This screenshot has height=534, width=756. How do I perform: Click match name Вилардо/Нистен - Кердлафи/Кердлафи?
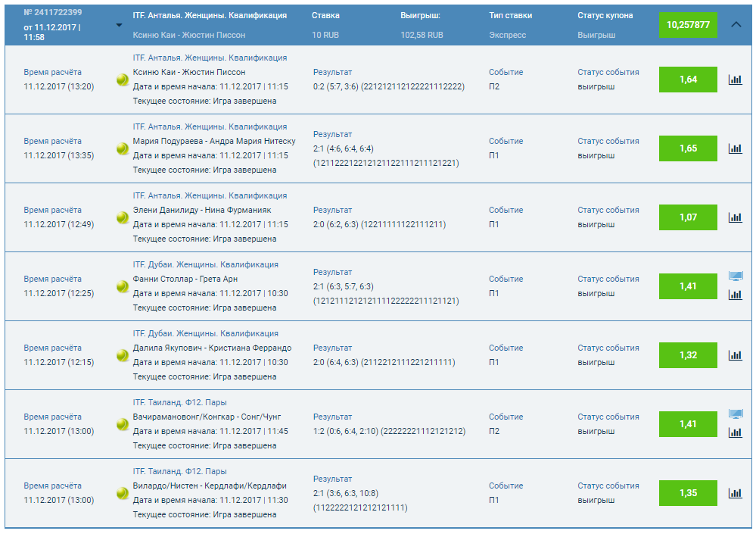click(x=210, y=486)
